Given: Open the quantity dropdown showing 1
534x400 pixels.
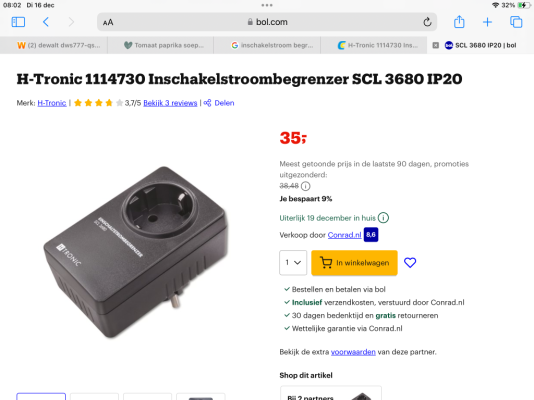Looking at the screenshot, I should click(293, 262).
